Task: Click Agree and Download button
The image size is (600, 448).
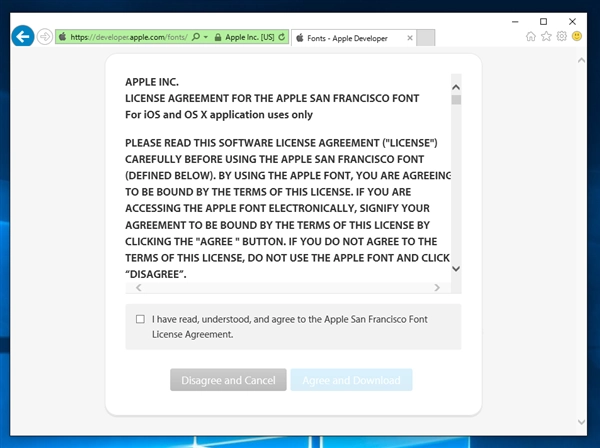Action: click(x=351, y=380)
